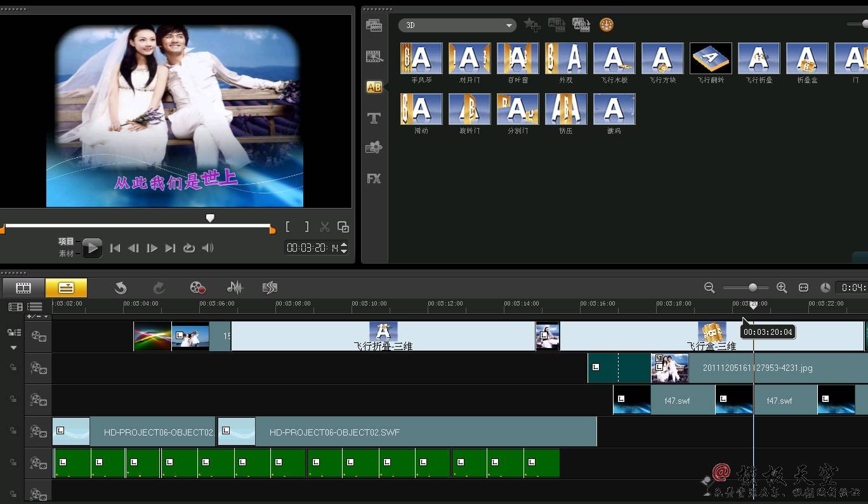Enlarge the preview window icon
This screenshot has height=504, width=868.
pos(343,227)
